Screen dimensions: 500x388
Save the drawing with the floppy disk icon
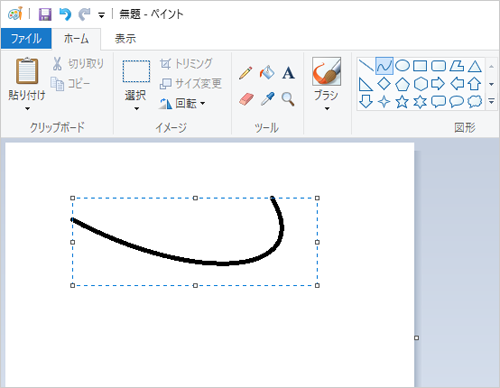coord(45,14)
